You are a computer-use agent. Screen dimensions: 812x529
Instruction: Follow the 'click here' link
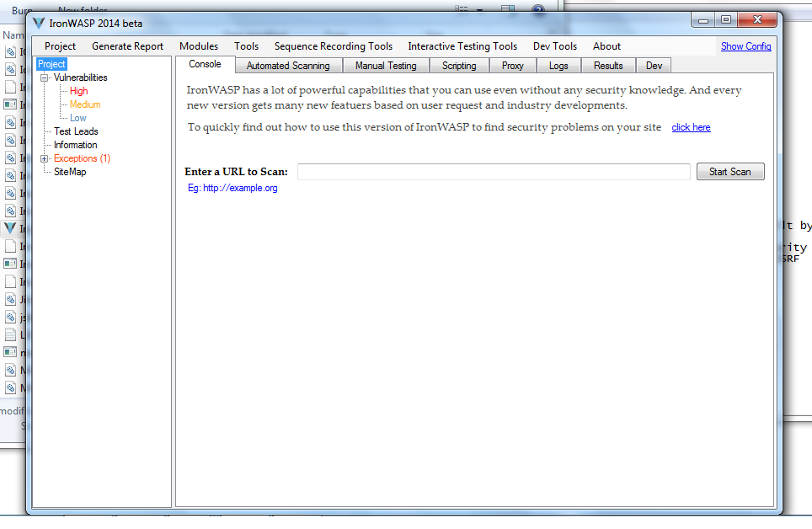[x=691, y=127]
